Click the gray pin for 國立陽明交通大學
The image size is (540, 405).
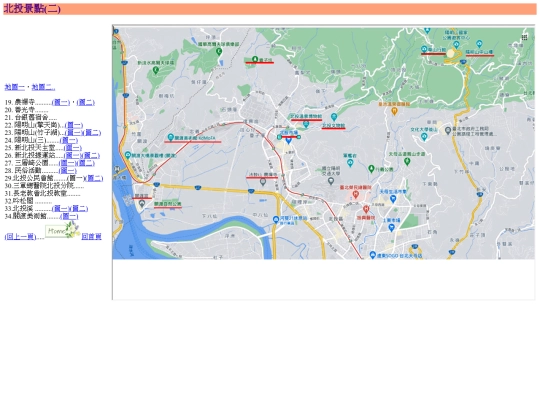click(331, 180)
